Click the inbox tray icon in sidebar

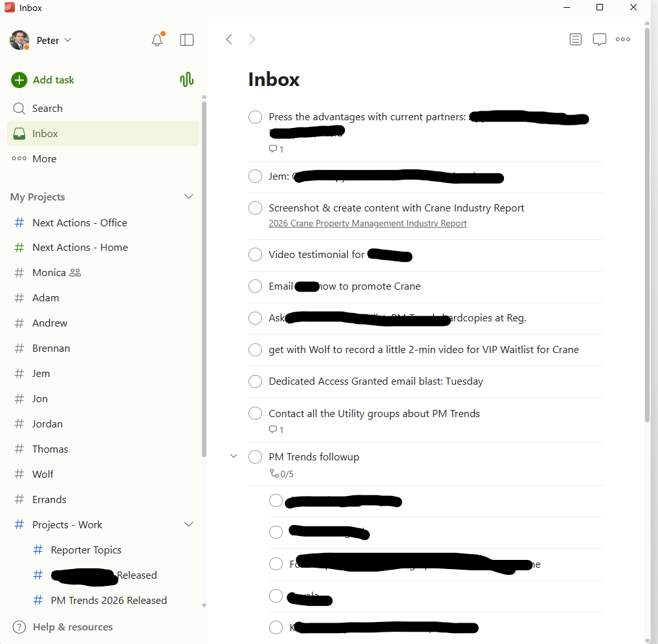tap(19, 133)
